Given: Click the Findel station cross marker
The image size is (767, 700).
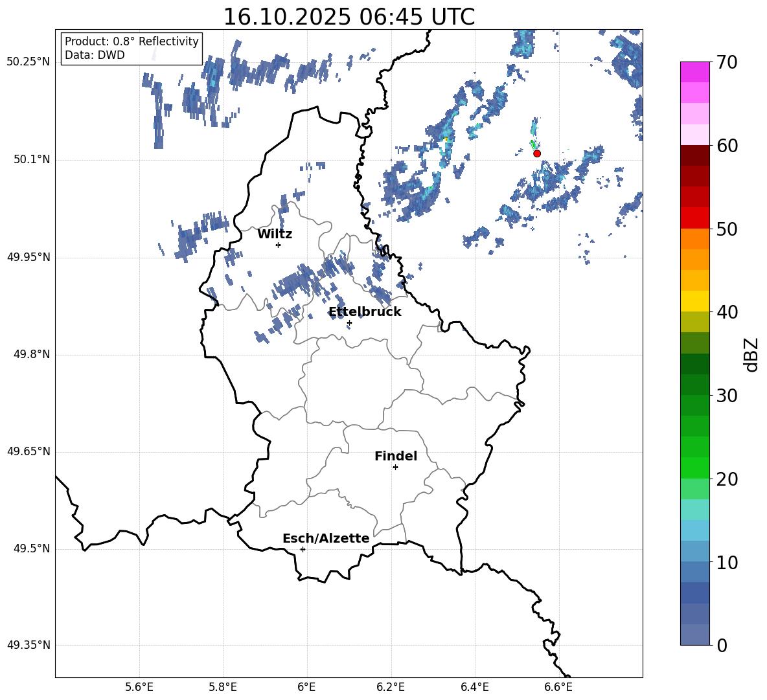Looking at the screenshot, I should 395,468.
